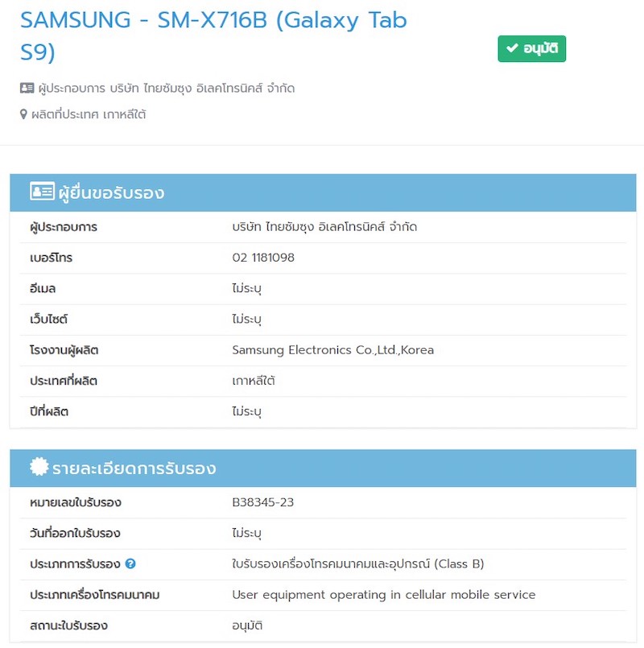
Task: Click the สถานะใบรับรอง อนุมัติ status value
Action: pos(247,625)
